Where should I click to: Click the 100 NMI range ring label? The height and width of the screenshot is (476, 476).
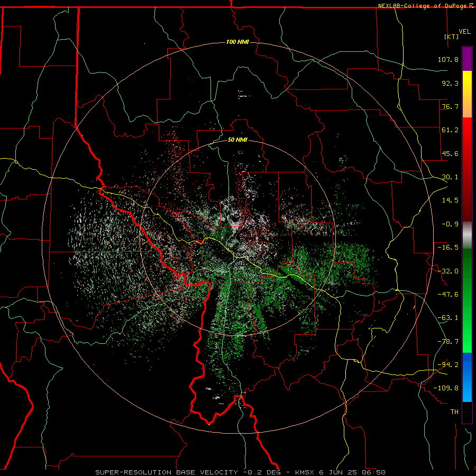pos(237,42)
